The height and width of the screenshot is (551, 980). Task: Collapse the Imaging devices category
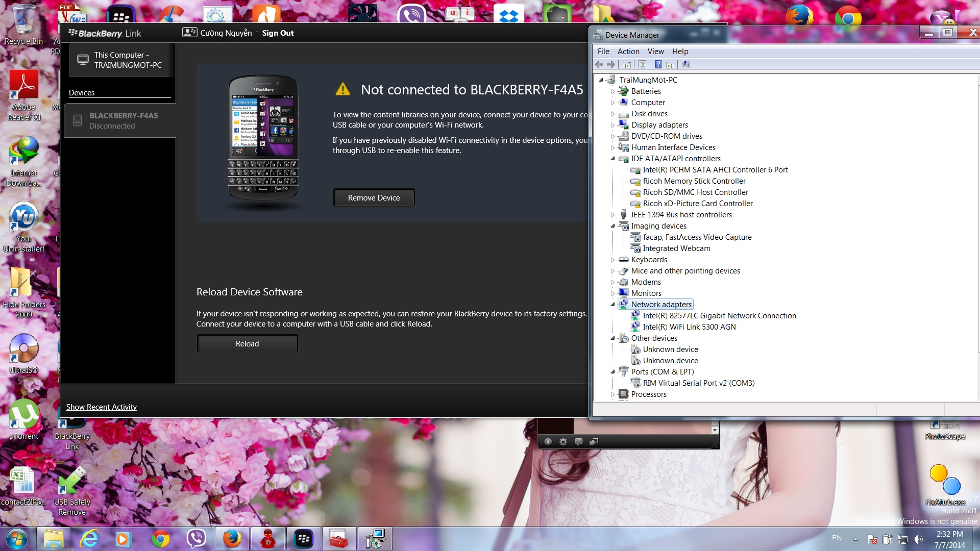[613, 226]
